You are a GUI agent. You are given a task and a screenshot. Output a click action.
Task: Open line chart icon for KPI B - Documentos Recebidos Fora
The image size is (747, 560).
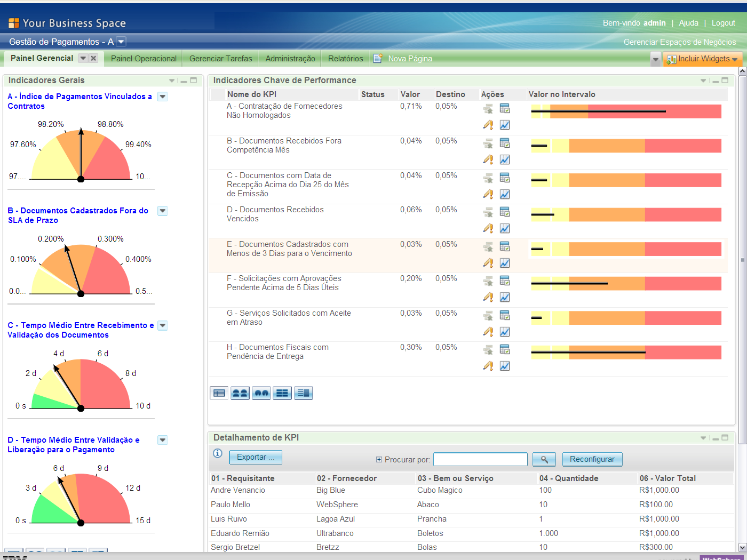[505, 159]
